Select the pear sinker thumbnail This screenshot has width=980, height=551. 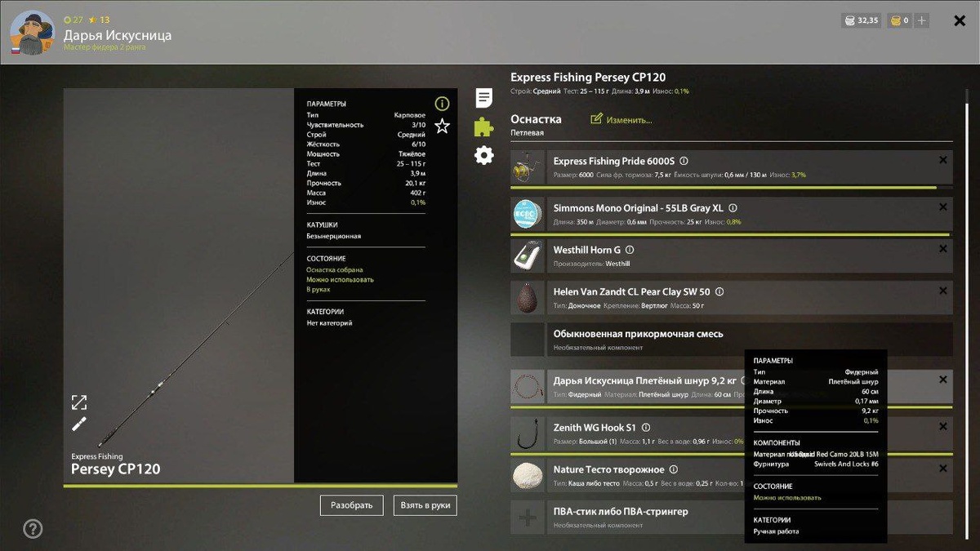tap(528, 298)
